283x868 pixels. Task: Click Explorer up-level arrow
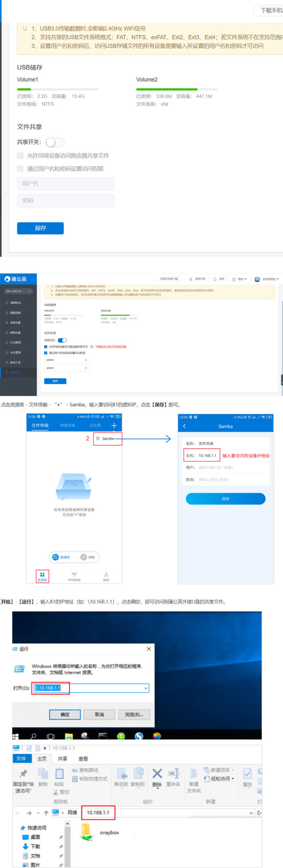tap(46, 813)
